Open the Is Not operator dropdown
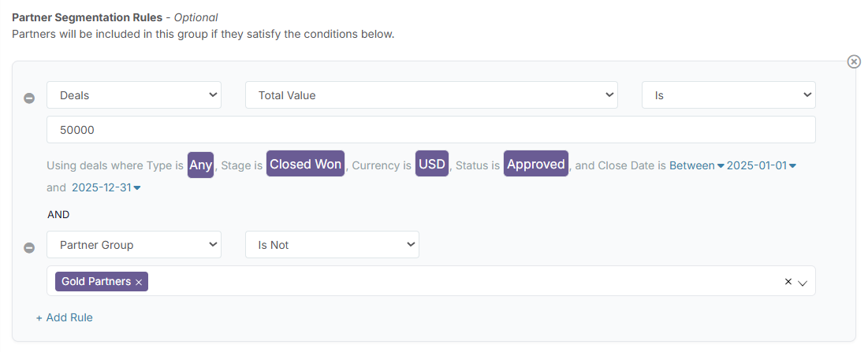868x352 pixels. pyautogui.click(x=332, y=245)
